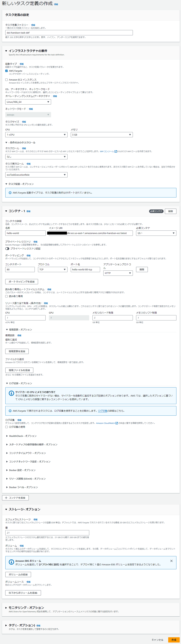181x644 pixels.
Task: Collapse the 環境変数 - オプション section
Action: (7, 330)
